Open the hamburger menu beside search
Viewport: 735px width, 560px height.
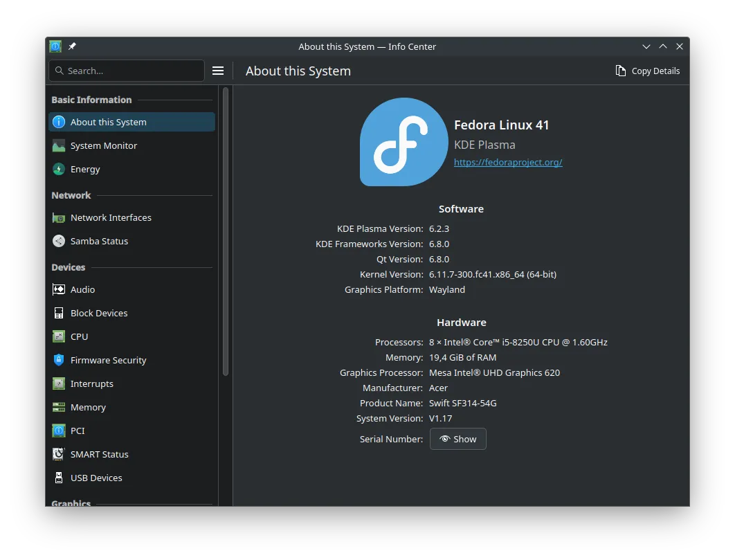218,71
